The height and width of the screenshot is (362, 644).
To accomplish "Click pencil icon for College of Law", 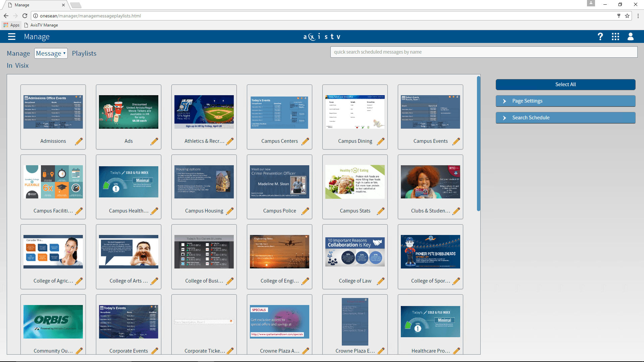I will click(381, 281).
